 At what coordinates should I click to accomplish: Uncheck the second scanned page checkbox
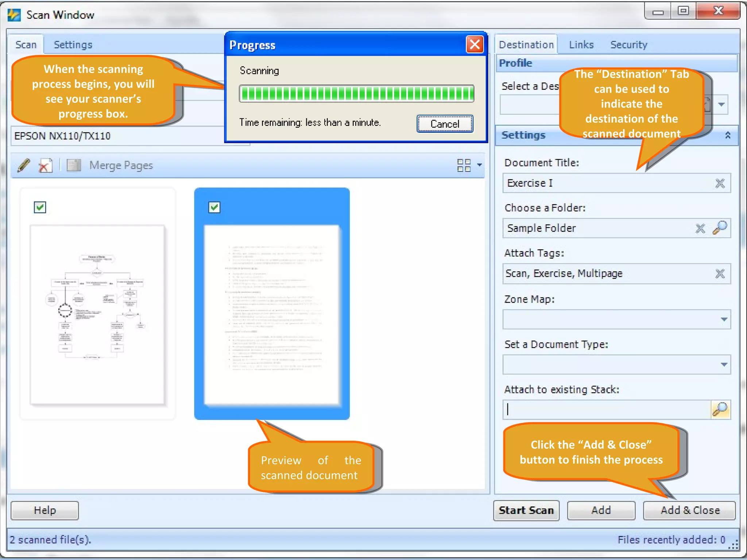click(214, 207)
